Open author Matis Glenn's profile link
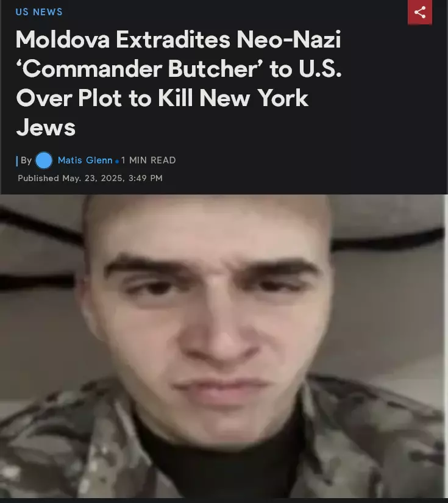The height and width of the screenshot is (503, 448). click(85, 160)
